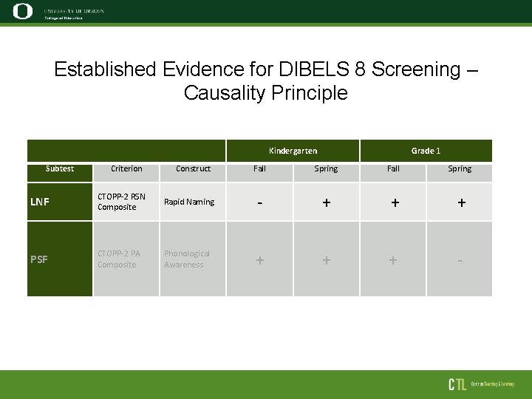Click the Fall header under Kindergarten

tap(259, 173)
